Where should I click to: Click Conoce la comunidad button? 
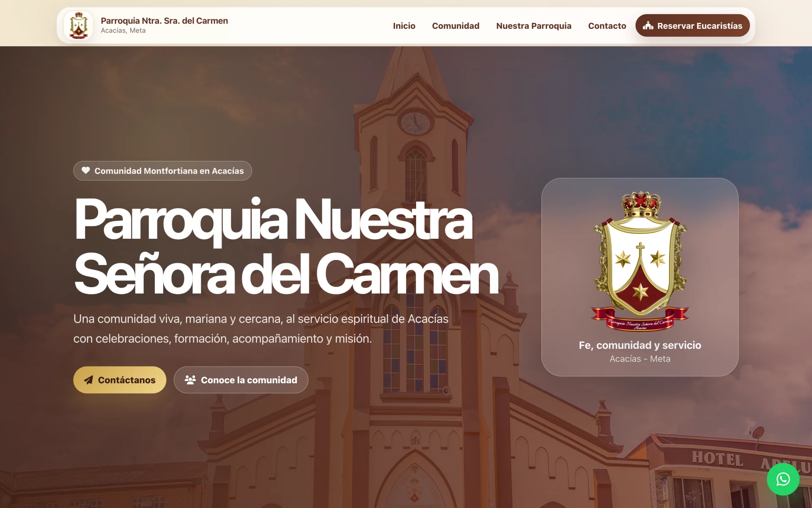[241, 380]
